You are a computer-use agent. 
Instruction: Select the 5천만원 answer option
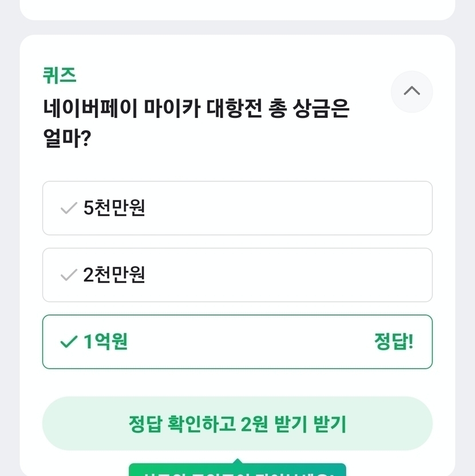click(237, 208)
